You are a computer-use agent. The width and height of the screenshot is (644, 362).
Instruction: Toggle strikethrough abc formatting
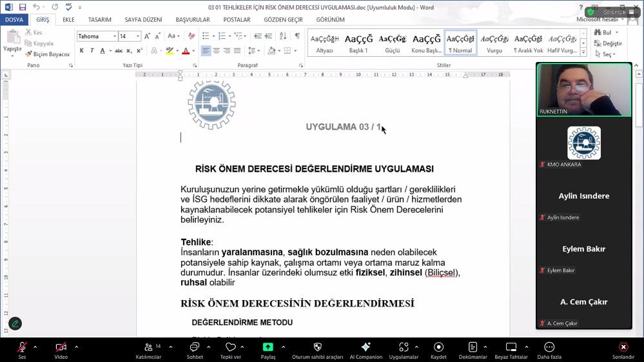119,50
